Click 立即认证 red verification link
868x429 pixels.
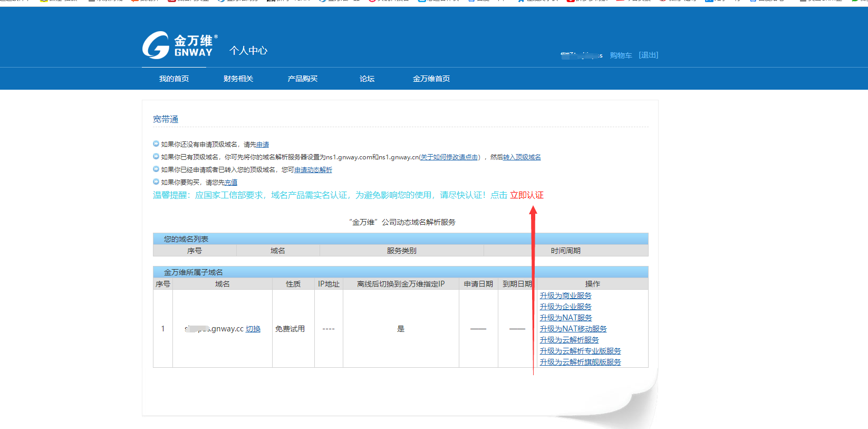pos(527,195)
